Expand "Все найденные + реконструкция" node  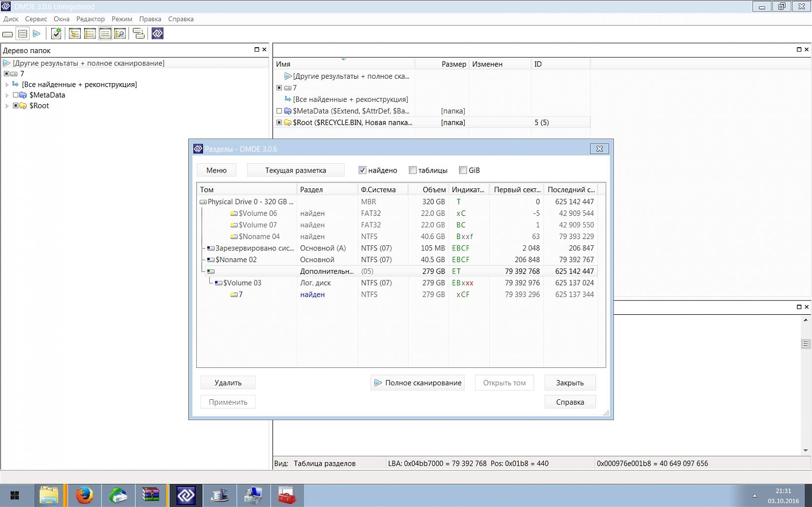pos(7,85)
